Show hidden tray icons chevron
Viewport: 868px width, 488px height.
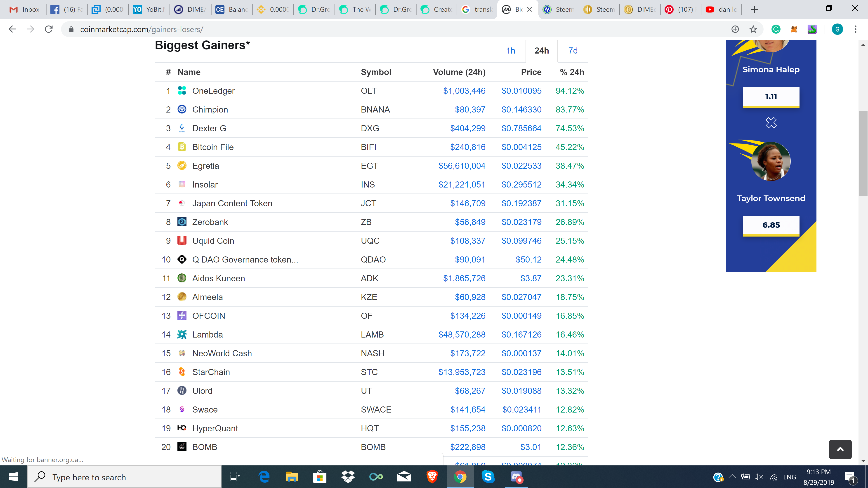pos(732,477)
